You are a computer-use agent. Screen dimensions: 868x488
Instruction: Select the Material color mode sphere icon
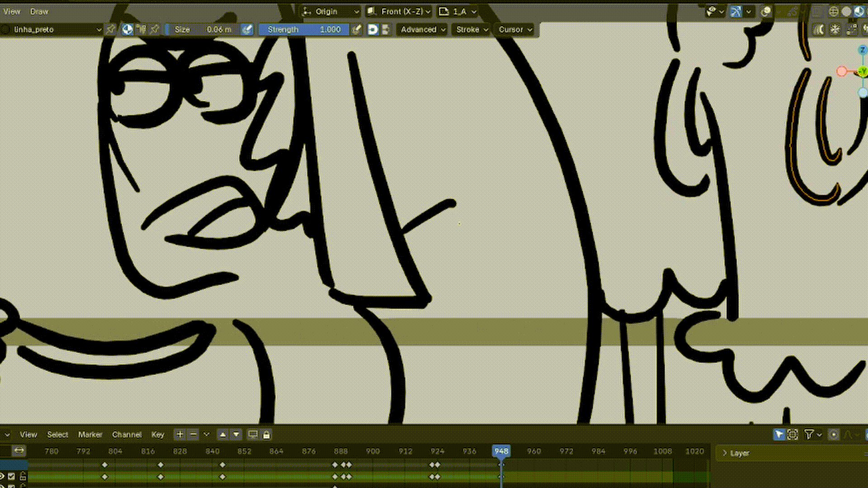click(x=128, y=29)
